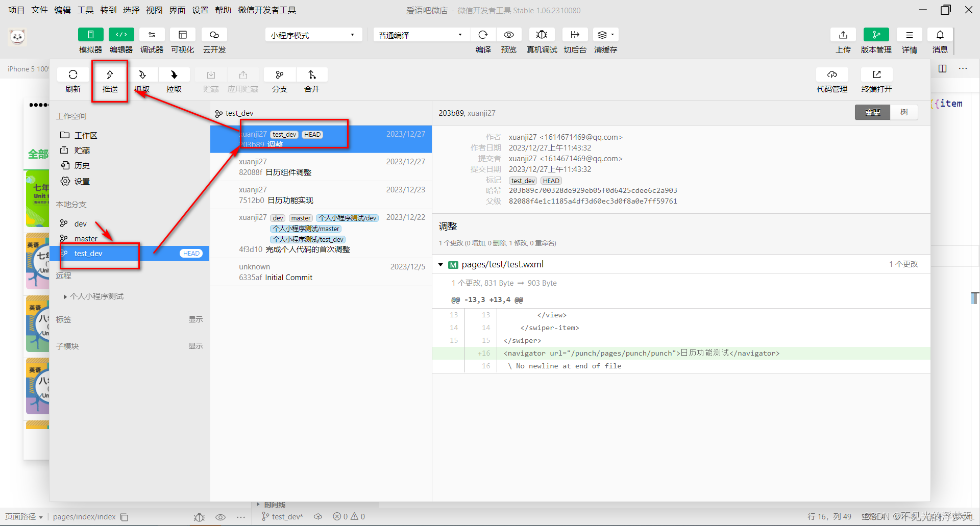Screen dimensions: 980x526
Task: Open the 普通编译 compile mode dropdown
Action: pyautogui.click(x=421, y=35)
